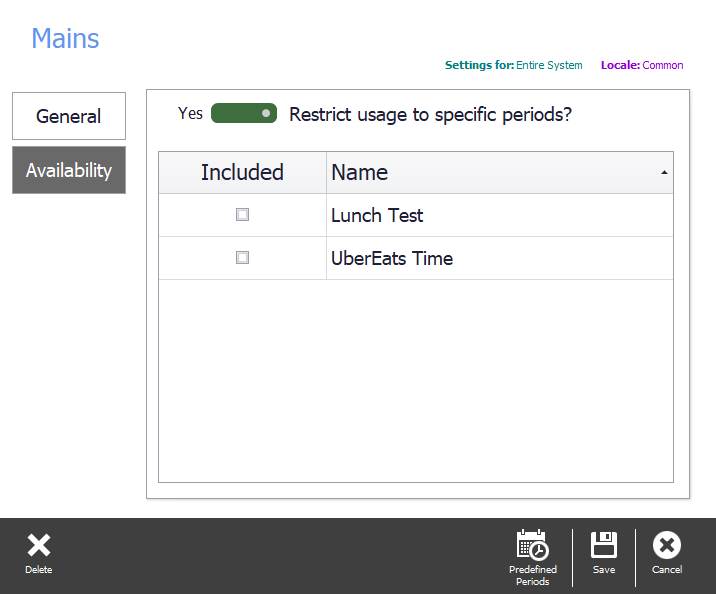Screen dimensions: 716x594
Task: Click the Included column header
Action: [x=242, y=173]
